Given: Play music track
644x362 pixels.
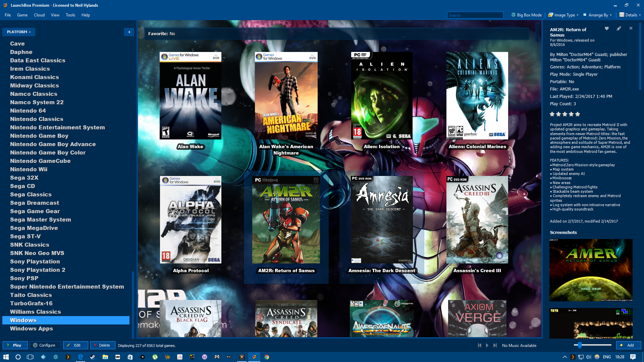Looking at the screenshot, I should (x=487, y=345).
